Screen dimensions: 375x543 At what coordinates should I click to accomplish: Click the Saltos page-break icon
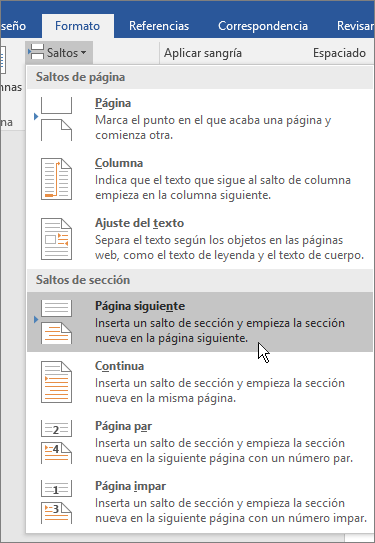coord(36,53)
